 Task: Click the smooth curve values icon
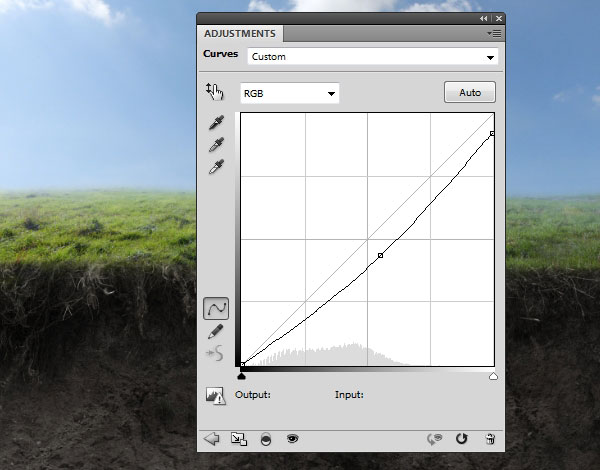pos(215,353)
